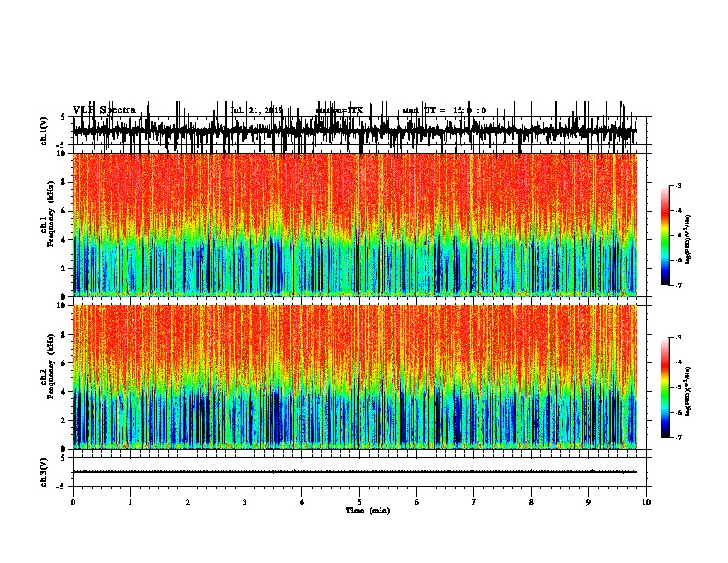The image size is (728, 563).
Task: Click the "2" kHz tick on ch.2 frequency axis
Action: pos(63,420)
